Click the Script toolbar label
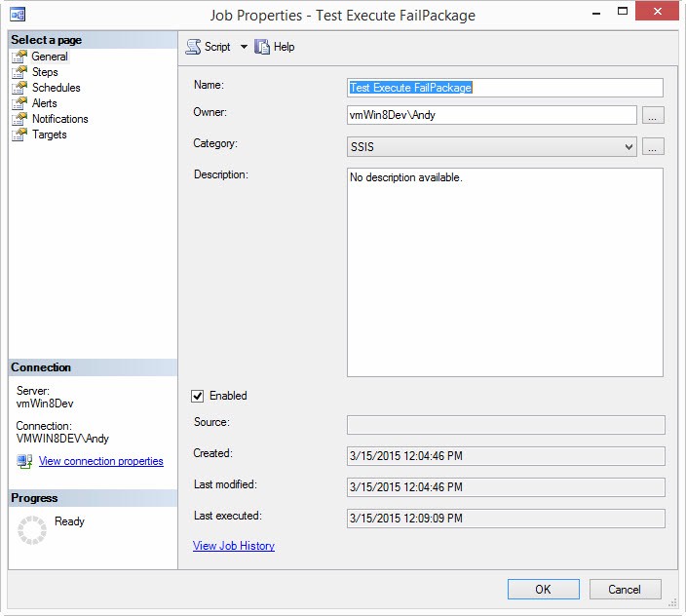686x616 pixels. [x=217, y=47]
